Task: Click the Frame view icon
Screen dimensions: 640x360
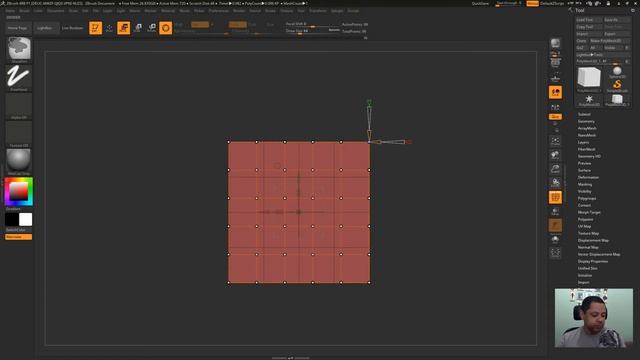Action: point(555,141)
